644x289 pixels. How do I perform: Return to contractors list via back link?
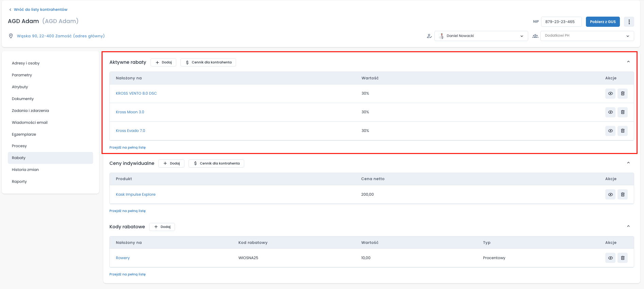pos(40,9)
